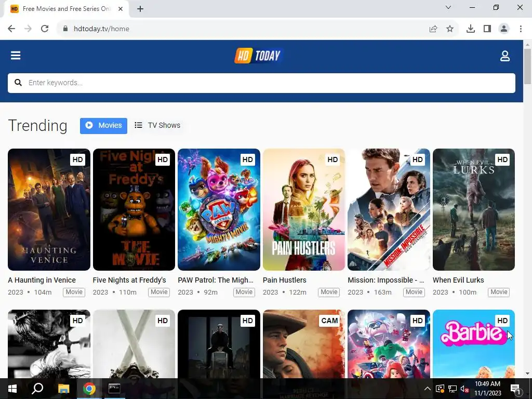Open Windows Start menu
The width and height of the screenshot is (532, 399).
coord(12,389)
